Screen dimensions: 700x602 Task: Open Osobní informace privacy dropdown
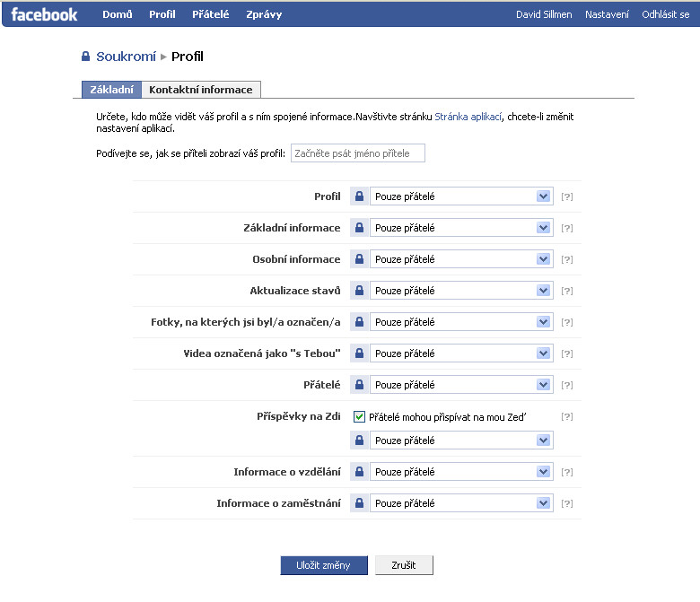pyautogui.click(x=461, y=259)
